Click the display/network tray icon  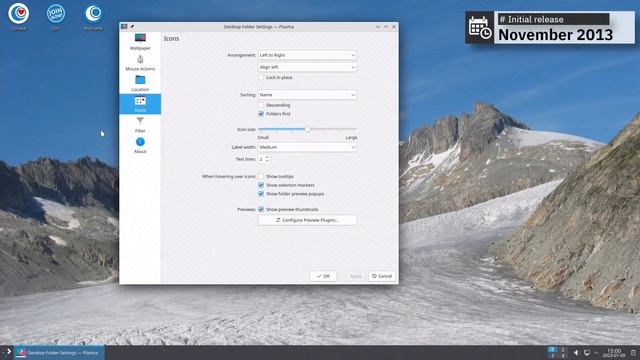587,353
